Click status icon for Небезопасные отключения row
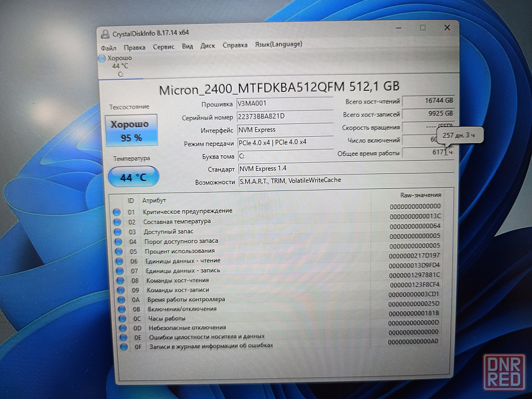 (123, 328)
